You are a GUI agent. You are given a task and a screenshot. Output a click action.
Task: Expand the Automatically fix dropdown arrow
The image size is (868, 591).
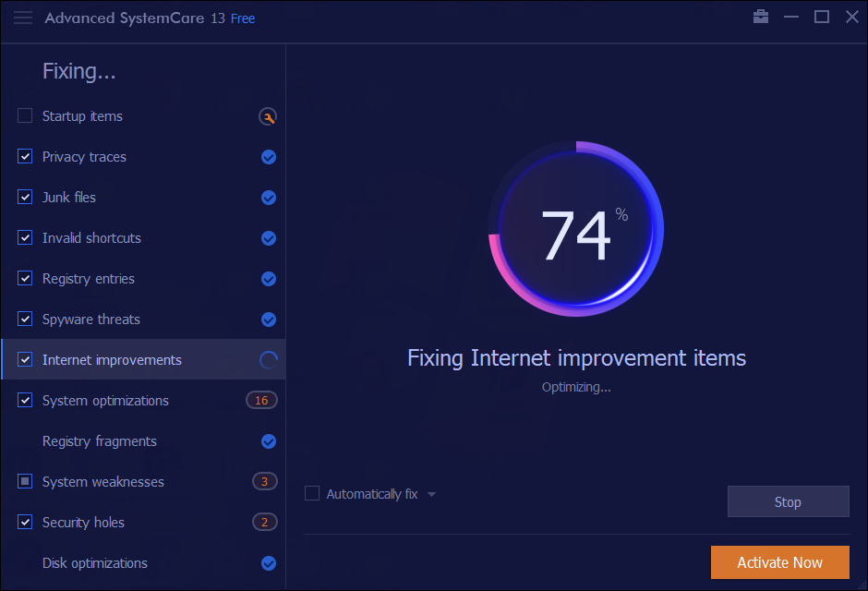[432, 494]
